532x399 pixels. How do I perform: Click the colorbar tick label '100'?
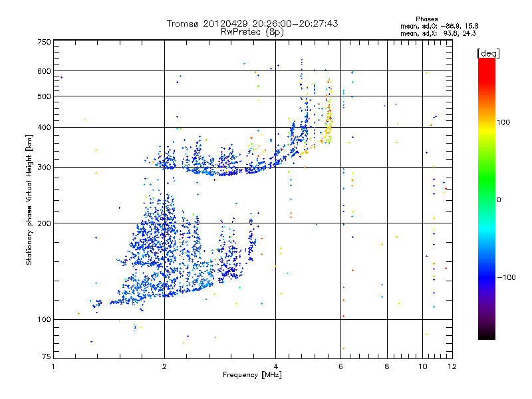click(x=503, y=122)
